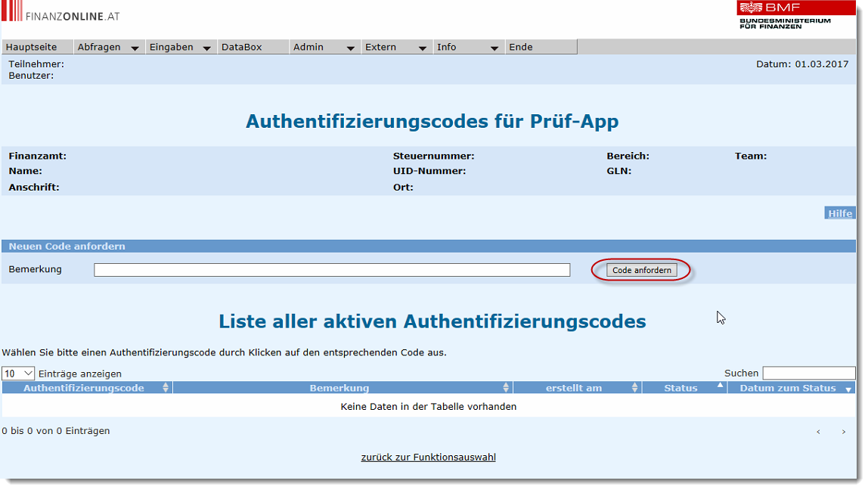Click into the Bemerkung text field
Viewport: 868px width, 490px height.
pos(332,270)
